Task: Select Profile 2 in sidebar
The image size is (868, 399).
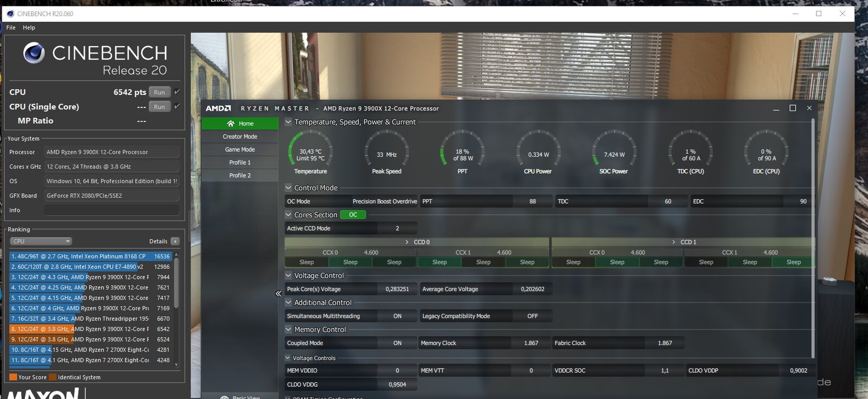Action: click(x=240, y=176)
